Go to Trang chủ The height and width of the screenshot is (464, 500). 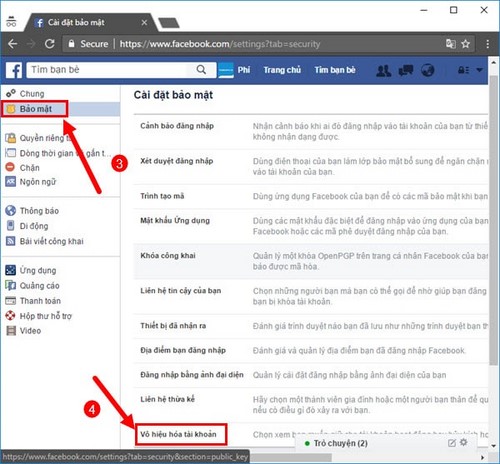coord(282,70)
